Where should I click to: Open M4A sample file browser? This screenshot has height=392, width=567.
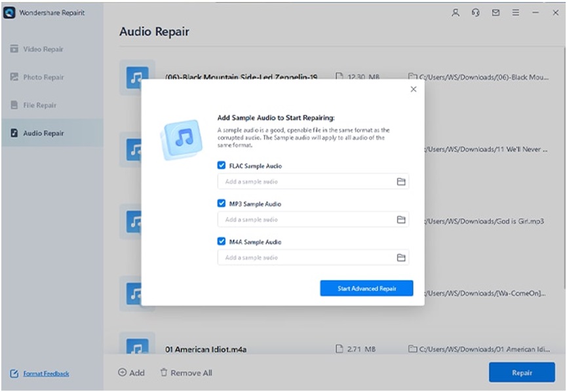pos(402,257)
